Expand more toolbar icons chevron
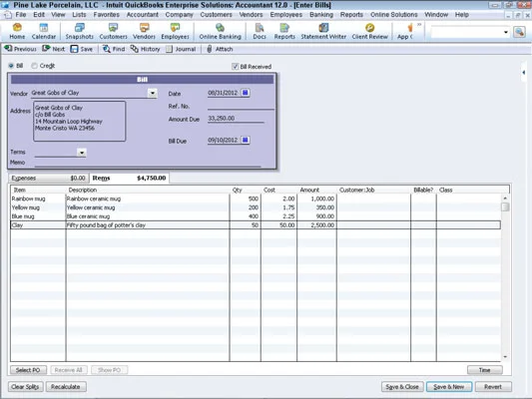 point(419,25)
